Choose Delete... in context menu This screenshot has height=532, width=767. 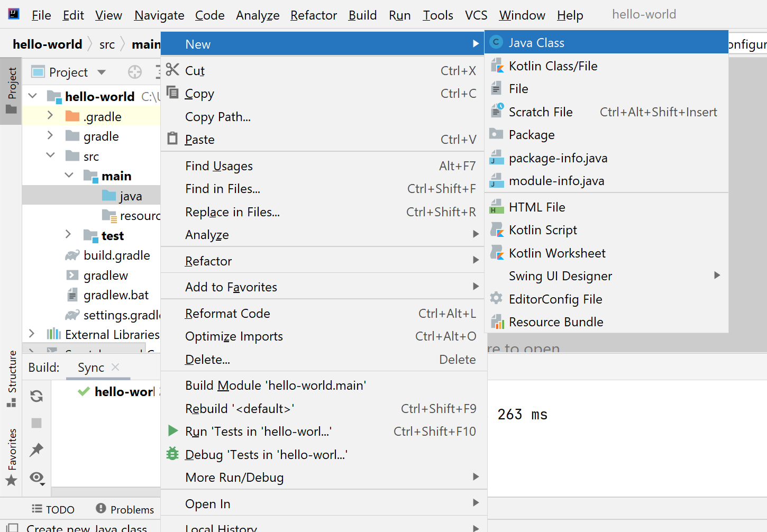(x=323, y=360)
